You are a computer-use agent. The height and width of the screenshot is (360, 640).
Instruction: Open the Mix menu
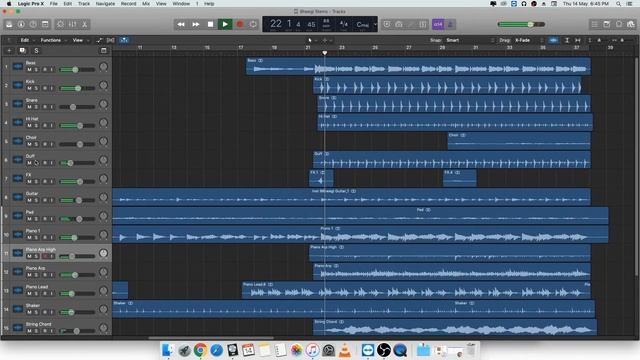[146, 4]
